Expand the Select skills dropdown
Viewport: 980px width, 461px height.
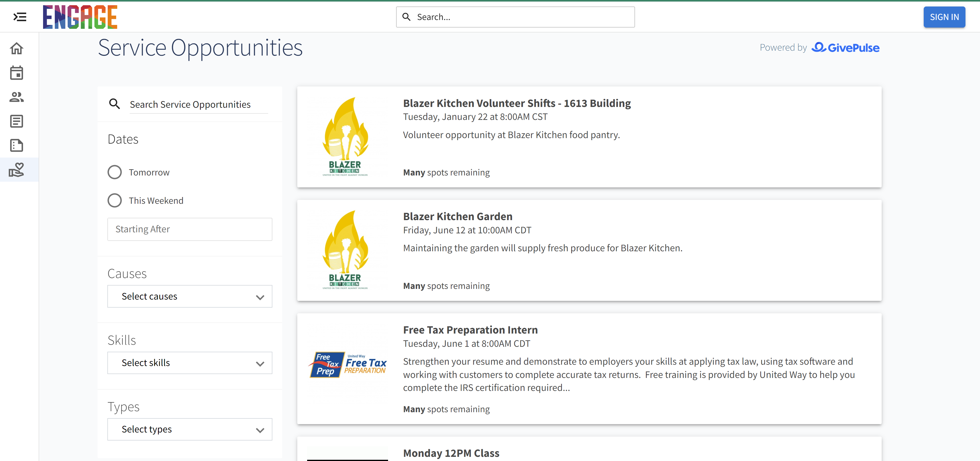tap(190, 363)
